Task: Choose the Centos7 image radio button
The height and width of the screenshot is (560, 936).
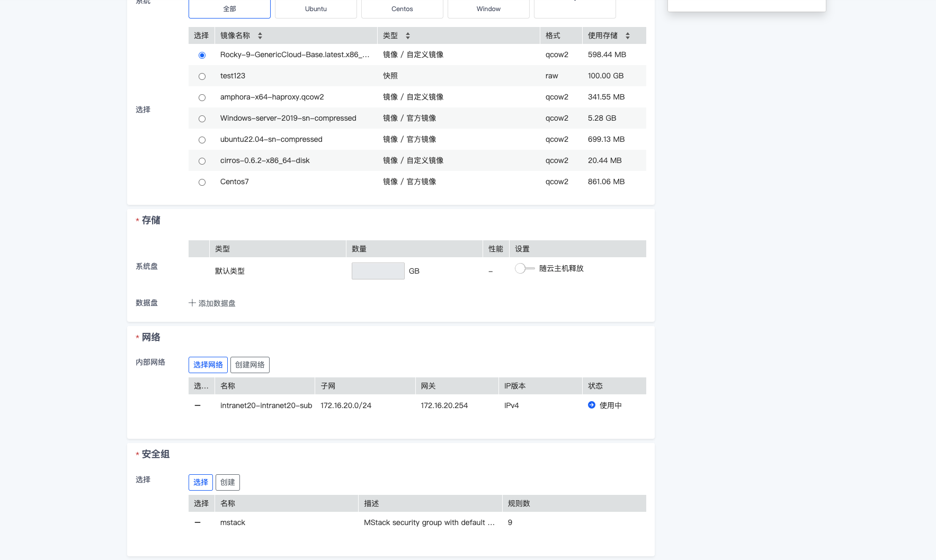Action: [202, 182]
